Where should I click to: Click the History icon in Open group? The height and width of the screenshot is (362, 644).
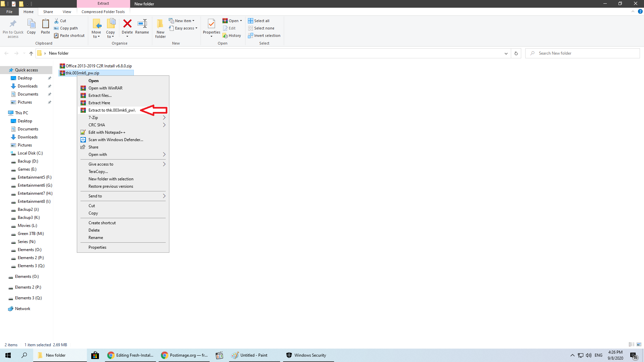232,36
